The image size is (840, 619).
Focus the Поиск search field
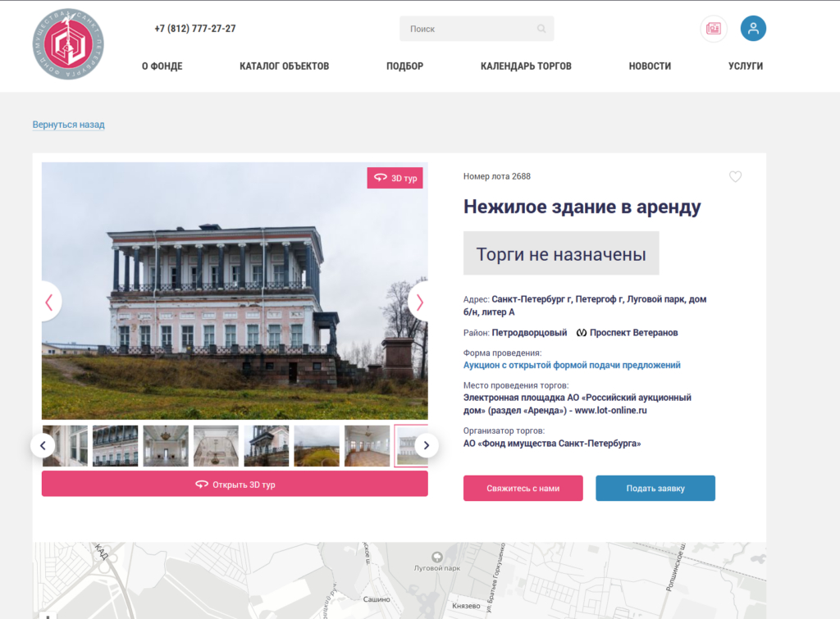pyautogui.click(x=477, y=29)
